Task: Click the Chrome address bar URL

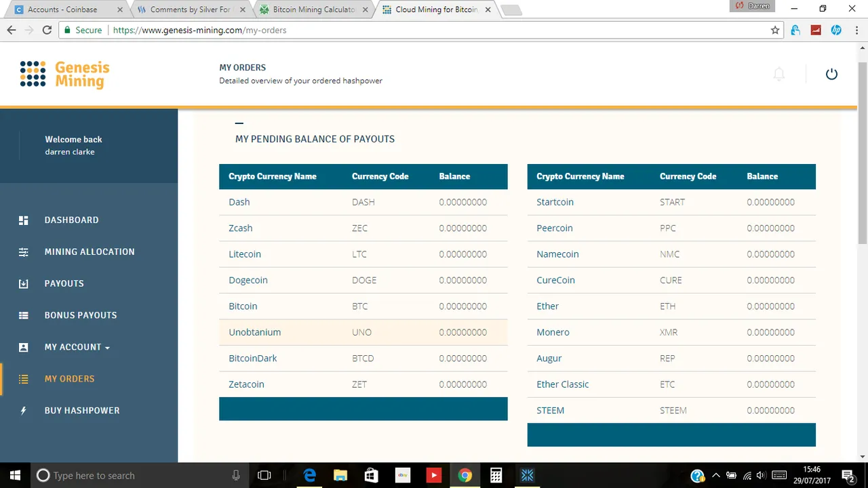Action: [x=199, y=30]
